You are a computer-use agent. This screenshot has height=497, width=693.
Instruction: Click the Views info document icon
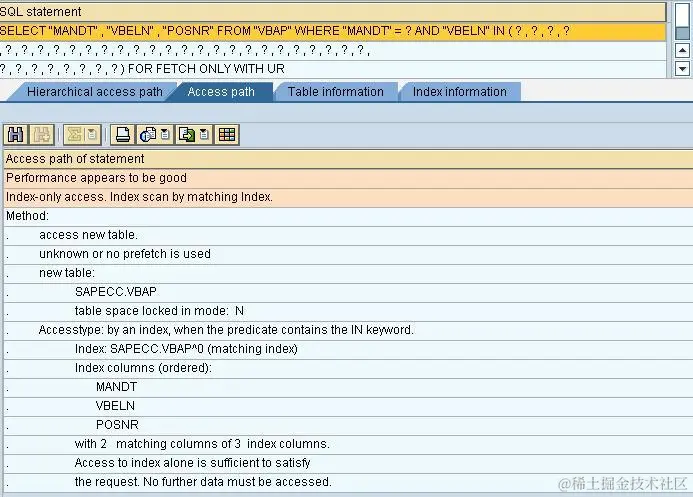[148, 135]
